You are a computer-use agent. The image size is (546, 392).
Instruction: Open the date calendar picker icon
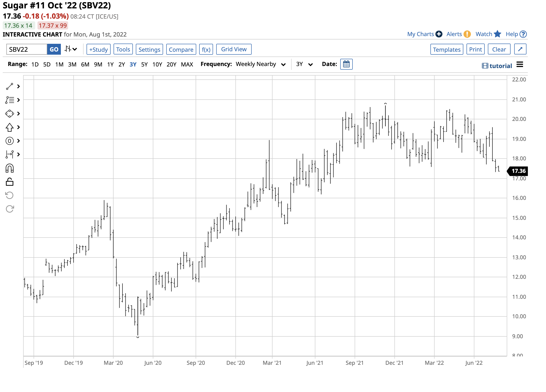point(346,64)
